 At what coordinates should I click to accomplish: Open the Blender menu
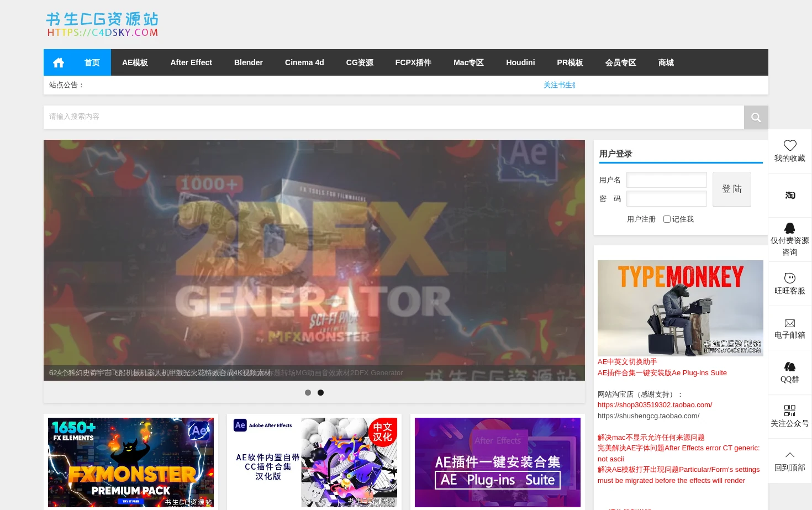tap(249, 62)
